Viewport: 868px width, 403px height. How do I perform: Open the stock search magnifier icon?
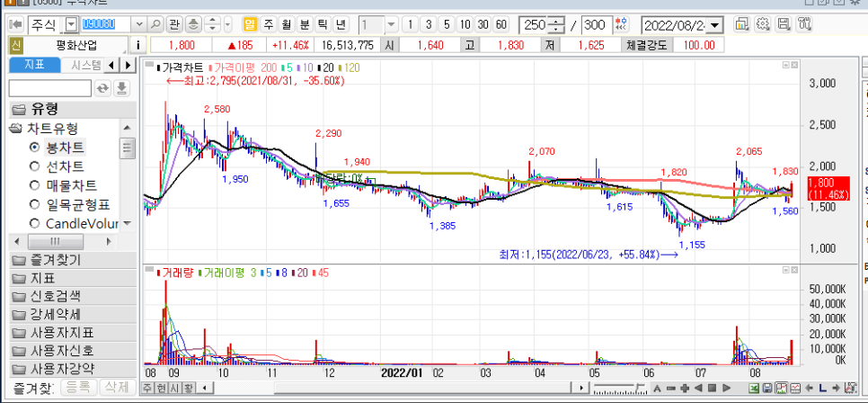click(x=156, y=25)
